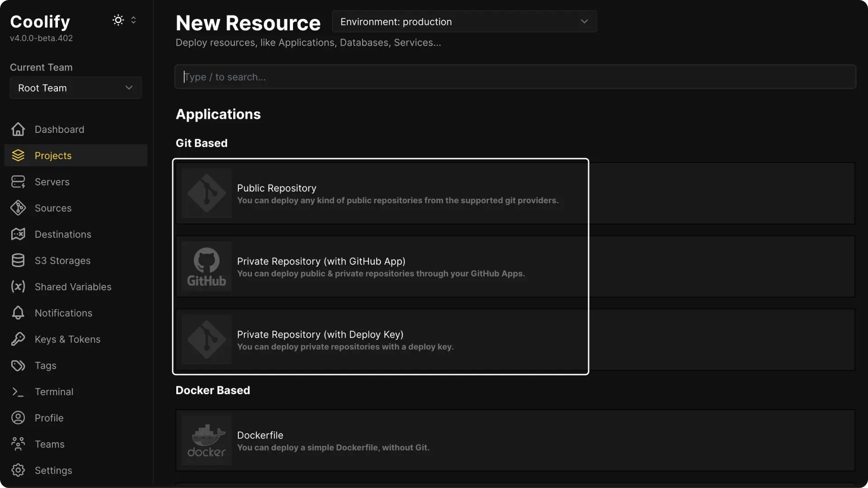
Task: Open Shared Variables via the (x) icon
Action: (18, 286)
